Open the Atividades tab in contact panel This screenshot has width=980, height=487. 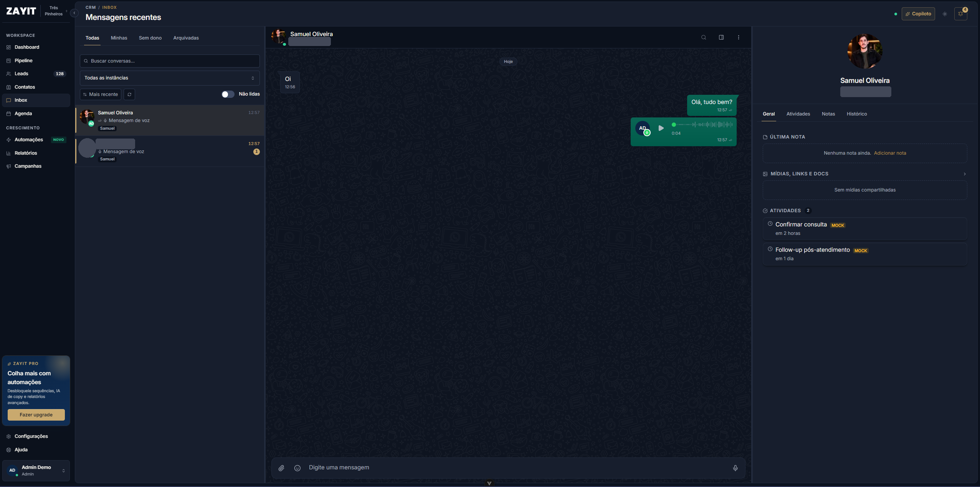(798, 114)
